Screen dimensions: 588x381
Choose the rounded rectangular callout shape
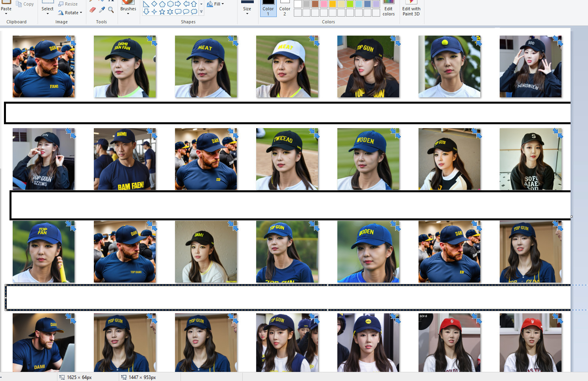178,12
